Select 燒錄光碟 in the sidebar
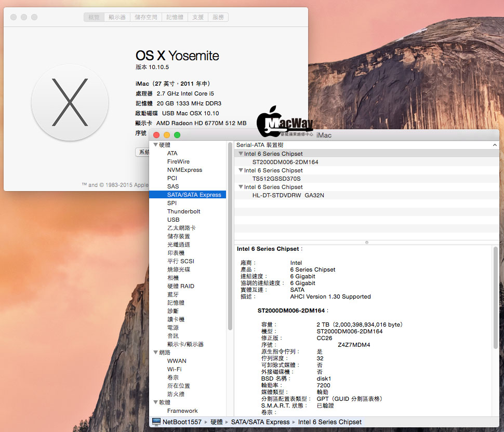504x432 pixels. coord(179,269)
